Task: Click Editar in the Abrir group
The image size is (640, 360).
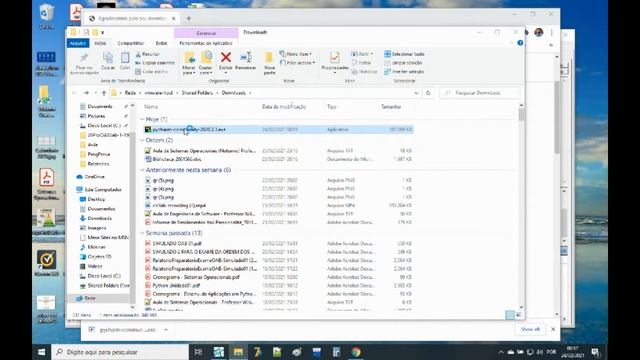Action: point(361,62)
